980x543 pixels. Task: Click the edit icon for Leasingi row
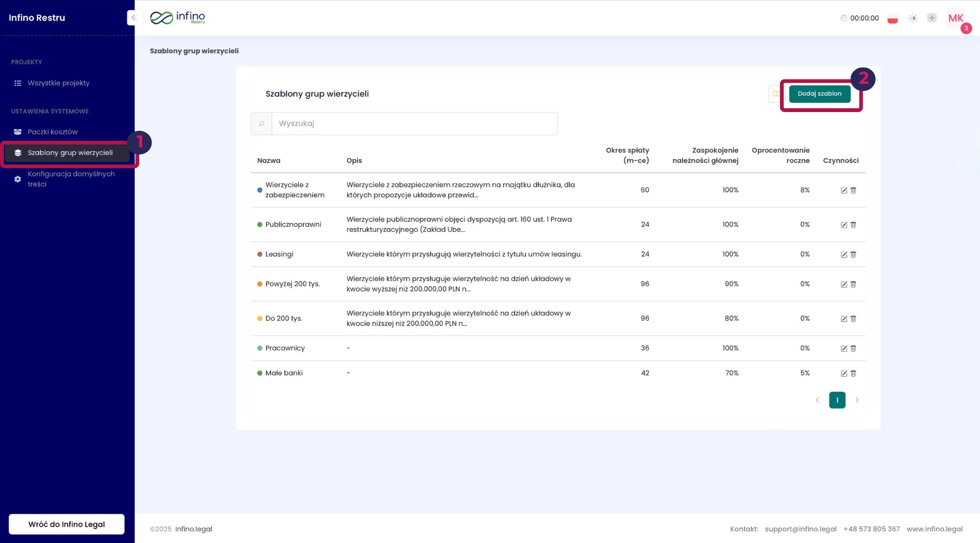click(x=844, y=254)
